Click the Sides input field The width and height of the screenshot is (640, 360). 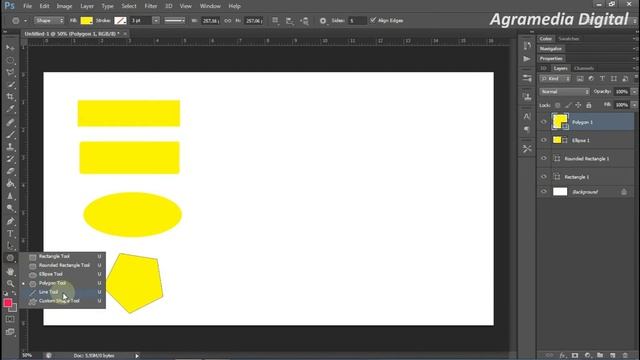[x=357, y=20]
